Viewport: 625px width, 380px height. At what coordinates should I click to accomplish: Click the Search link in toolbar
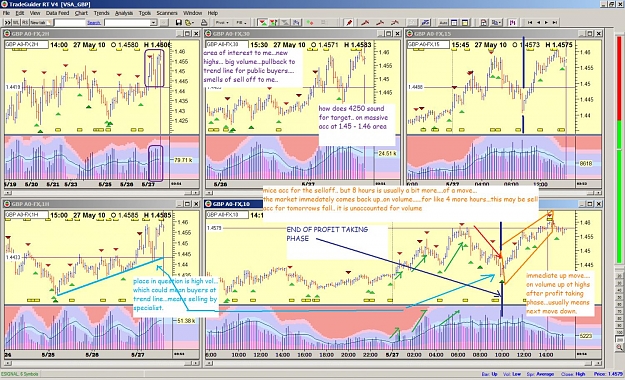coord(94,23)
